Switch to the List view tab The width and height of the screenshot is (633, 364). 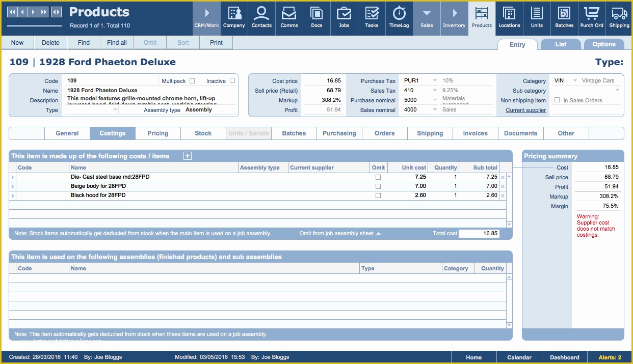coord(561,44)
